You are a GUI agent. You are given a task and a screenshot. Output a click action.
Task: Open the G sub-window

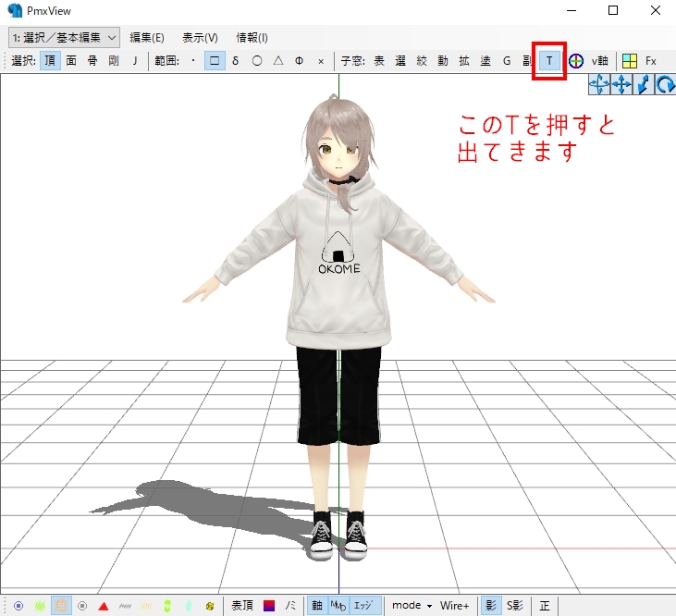[507, 61]
